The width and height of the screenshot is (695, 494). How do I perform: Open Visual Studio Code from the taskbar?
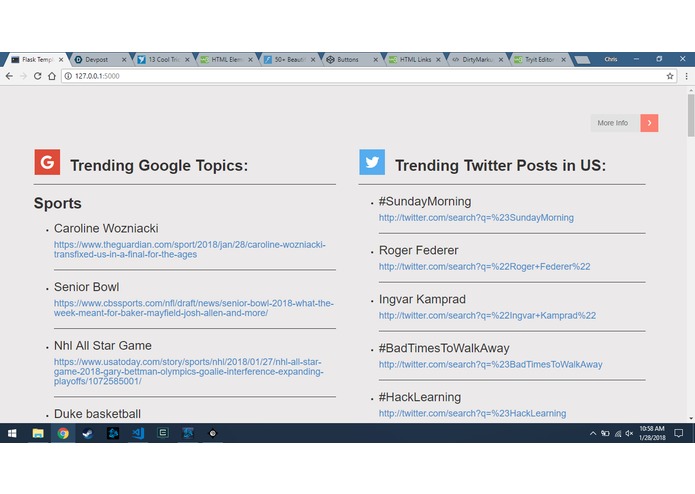[138, 433]
